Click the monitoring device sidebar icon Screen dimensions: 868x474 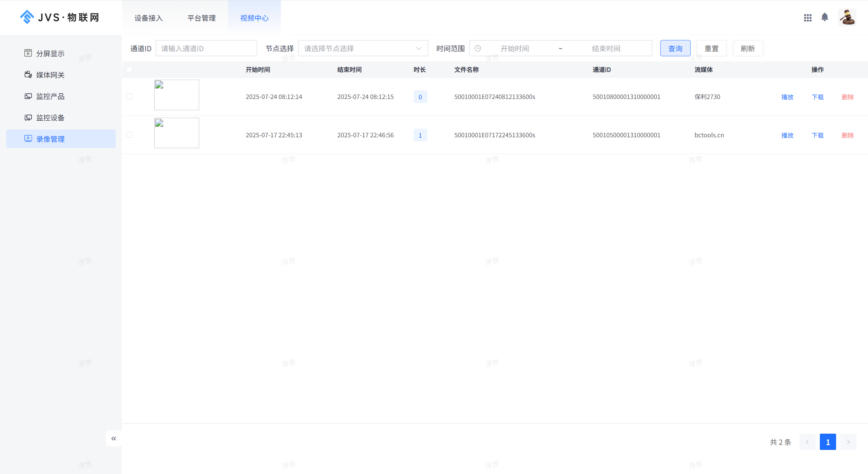click(x=28, y=117)
